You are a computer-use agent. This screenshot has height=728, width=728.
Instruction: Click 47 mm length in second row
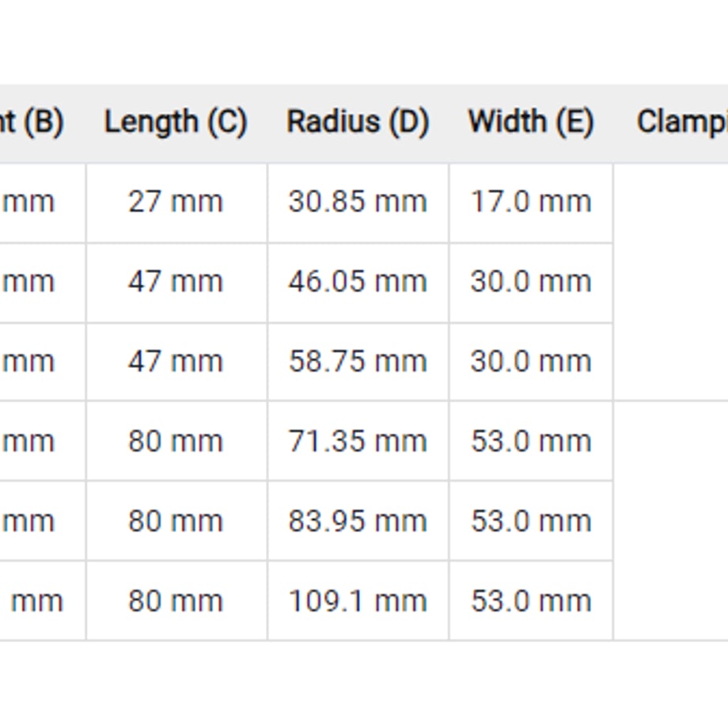176,282
